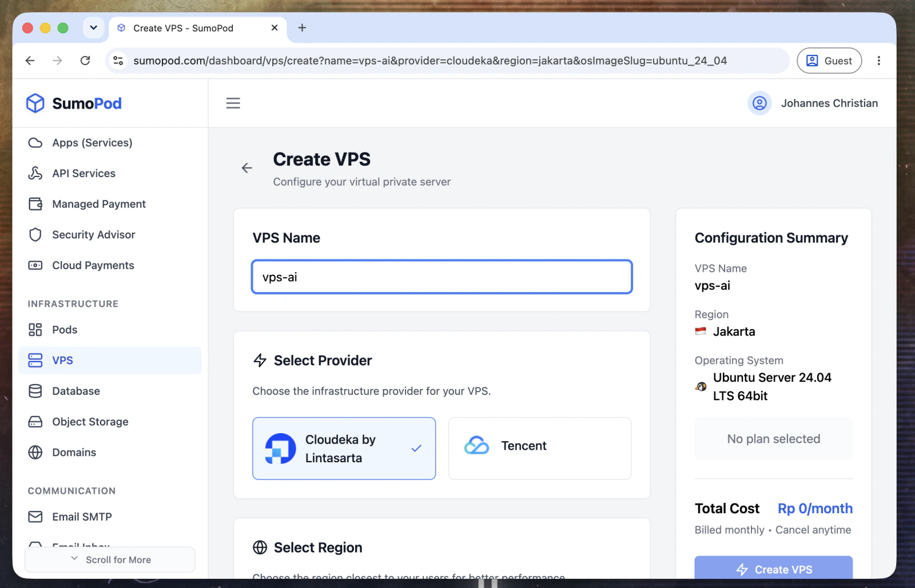Click browser forward navigation arrow
The image size is (915, 588).
click(58, 61)
